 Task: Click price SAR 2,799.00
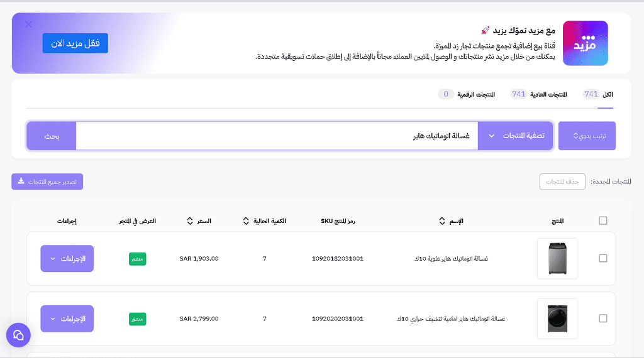(x=199, y=318)
